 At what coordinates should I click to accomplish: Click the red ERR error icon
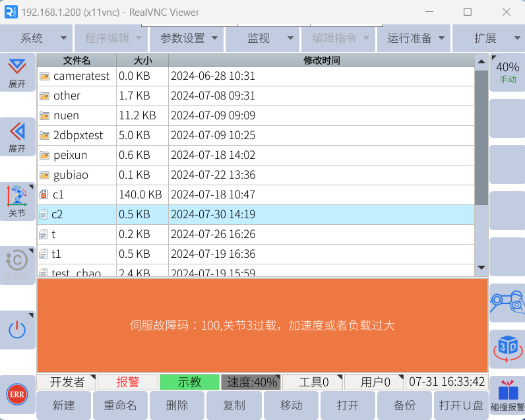[x=16, y=394]
